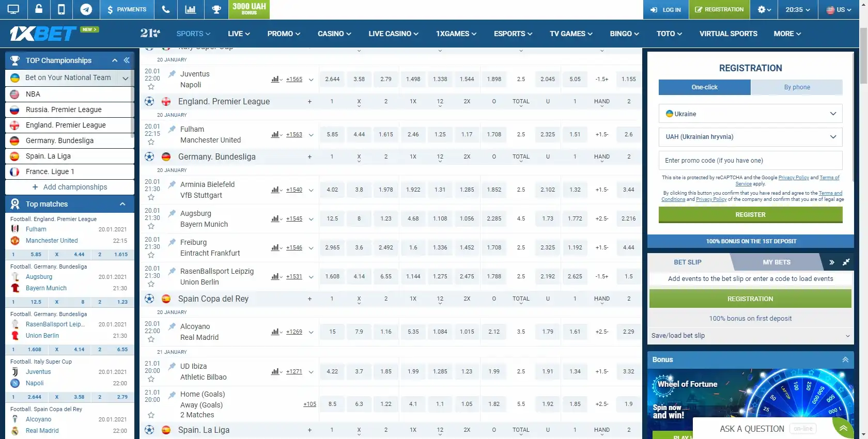
Task: Open the SPORTS menu
Action: [193, 34]
